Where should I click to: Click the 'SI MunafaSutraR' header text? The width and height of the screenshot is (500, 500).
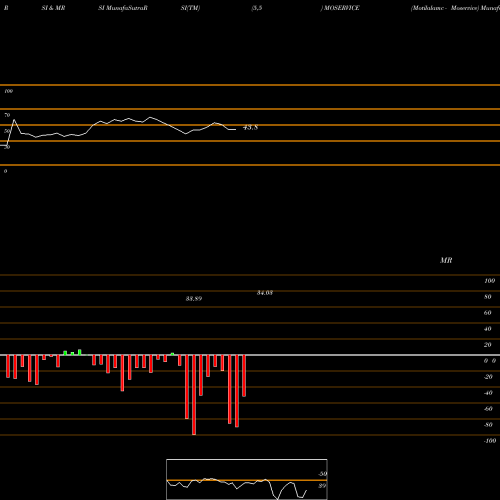click(x=123, y=8)
